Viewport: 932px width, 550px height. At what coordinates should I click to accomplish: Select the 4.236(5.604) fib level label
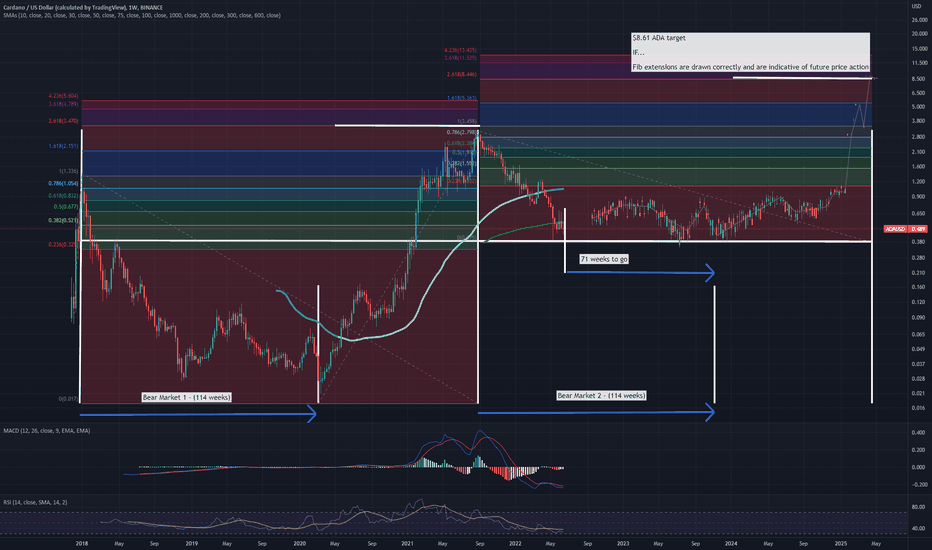pyautogui.click(x=64, y=96)
